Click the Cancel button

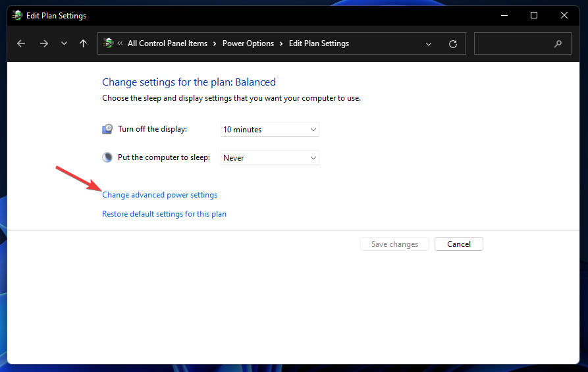click(459, 244)
